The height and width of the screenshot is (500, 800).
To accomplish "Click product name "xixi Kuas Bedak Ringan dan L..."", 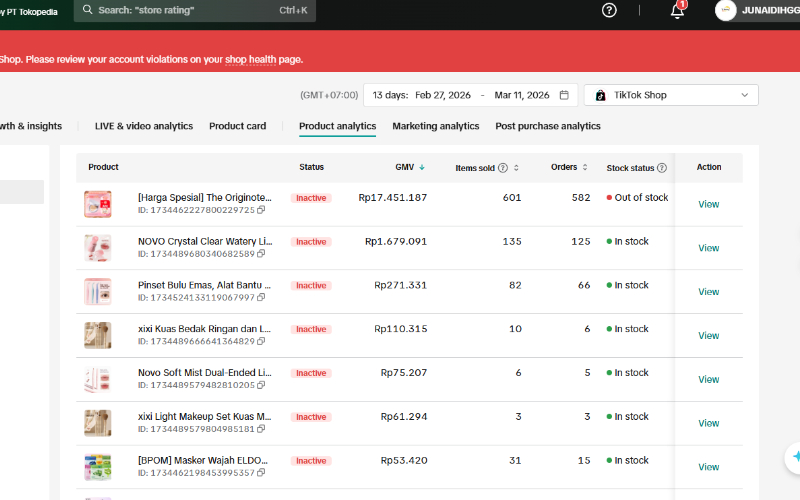I will pos(204,329).
